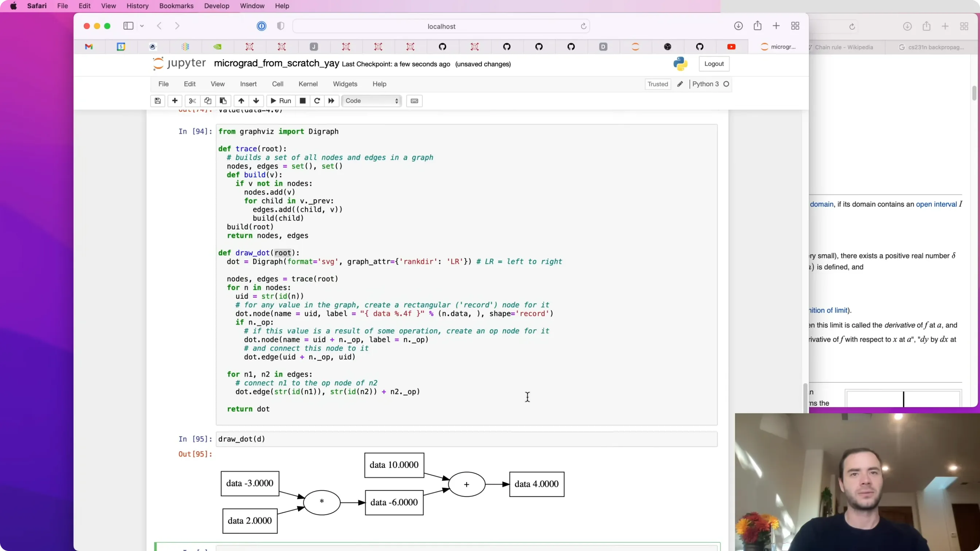Open the Widgets menu in Jupyter
Image resolution: width=980 pixels, height=551 pixels.
(x=345, y=84)
